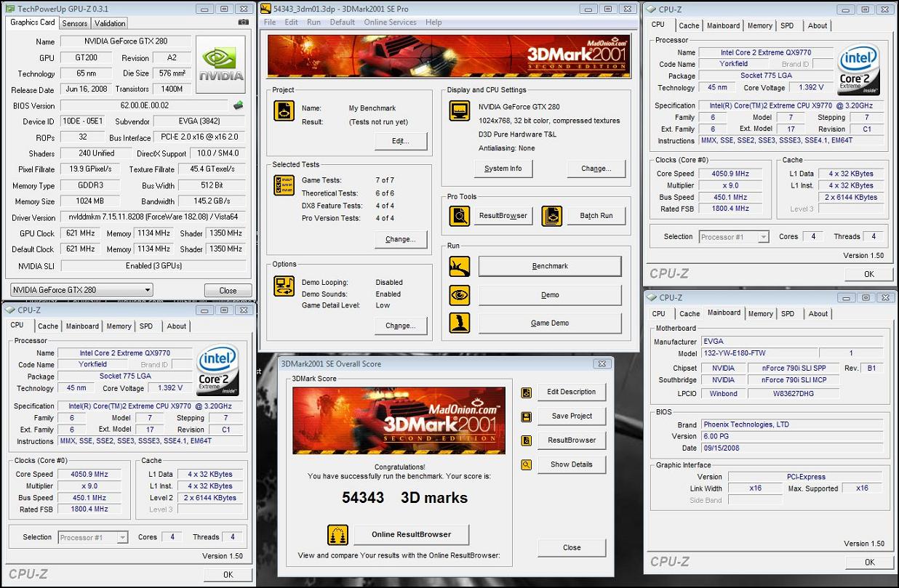Viewport: 899px width, 588px height.
Task: Click the Edit... button in Project section
Action: coord(400,141)
